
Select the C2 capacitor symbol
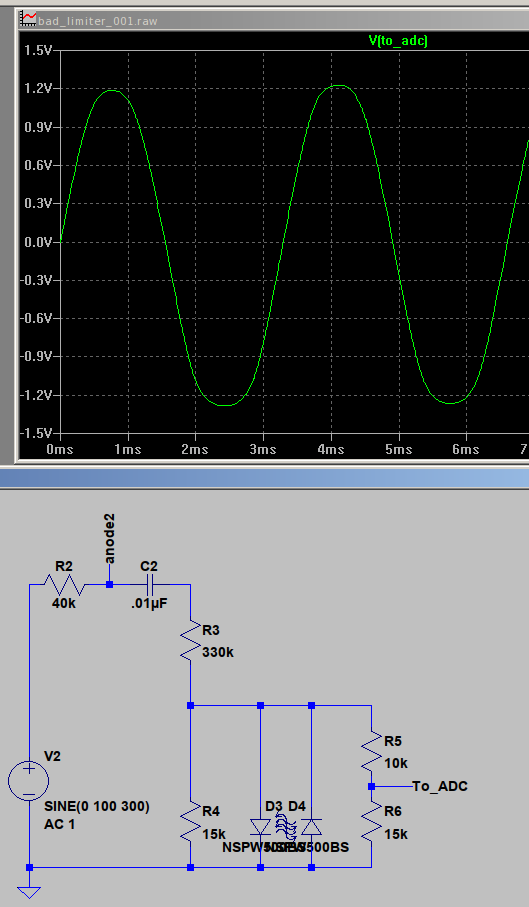click(x=149, y=585)
